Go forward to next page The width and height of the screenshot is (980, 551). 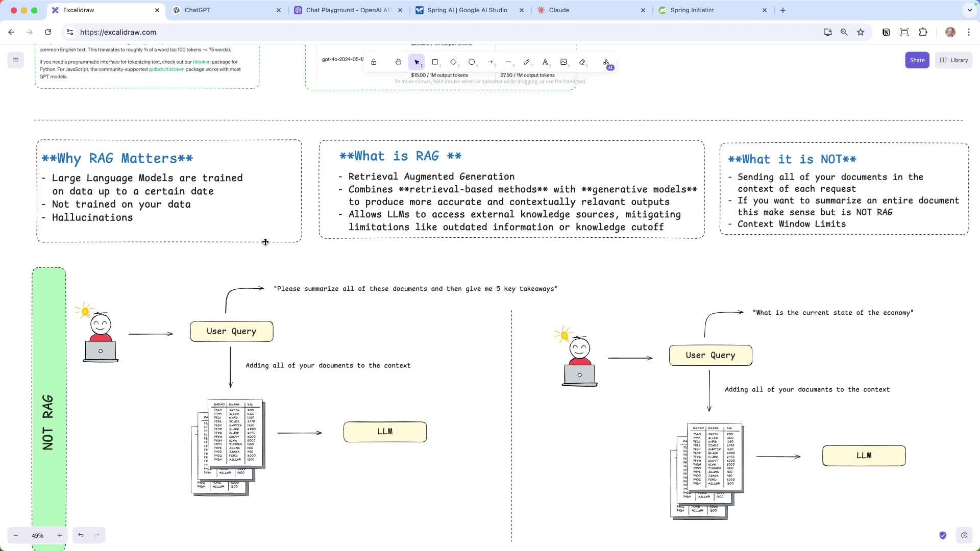point(30,32)
